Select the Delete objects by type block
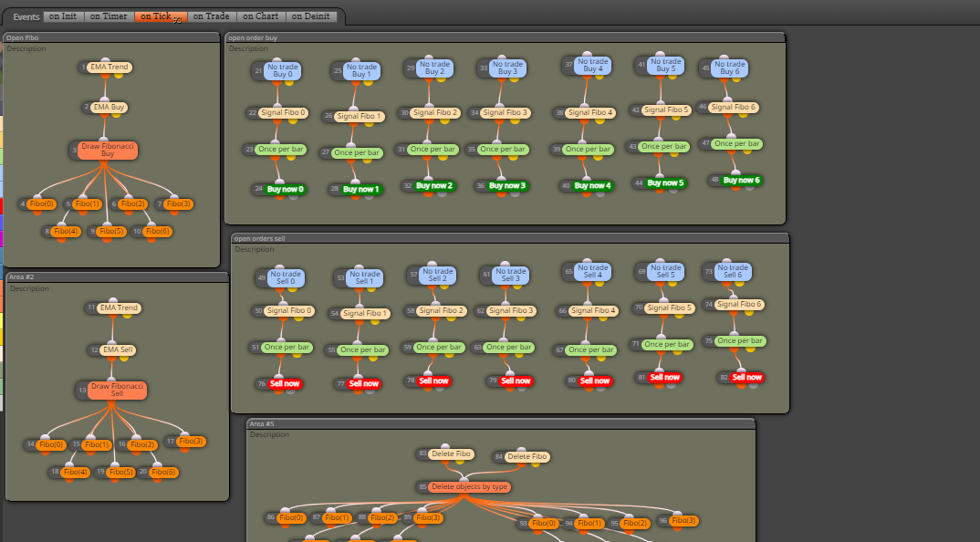Viewport: 980px width, 542px height. pyautogui.click(x=469, y=487)
